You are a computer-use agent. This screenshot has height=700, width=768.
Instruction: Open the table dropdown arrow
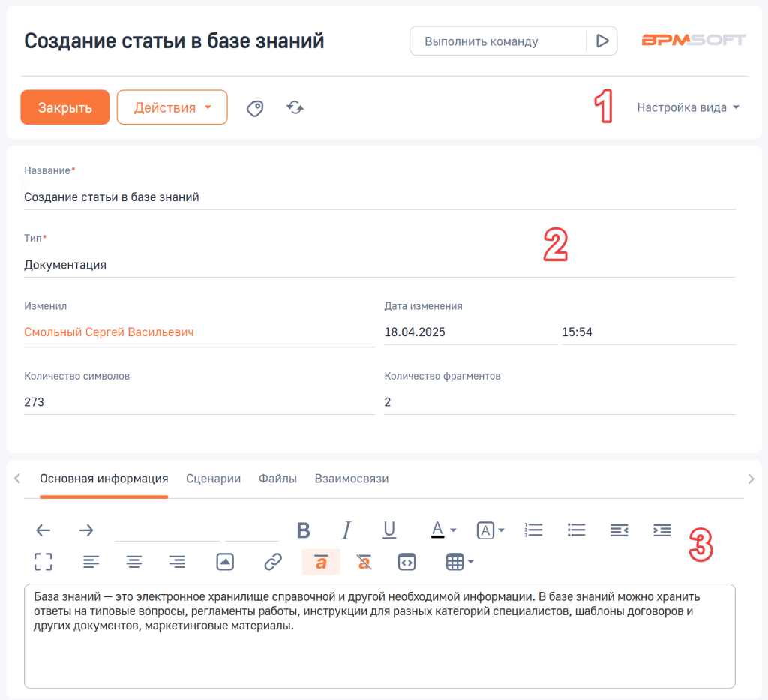[x=471, y=562]
